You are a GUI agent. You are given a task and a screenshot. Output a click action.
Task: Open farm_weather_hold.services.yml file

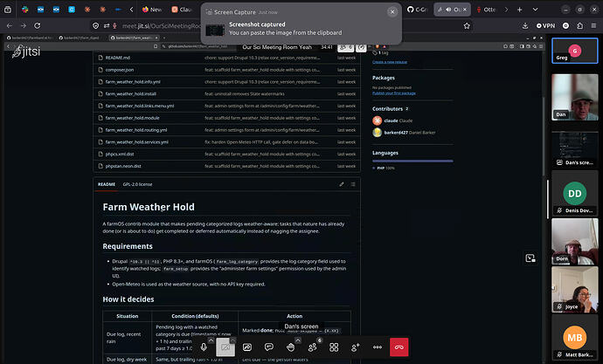137,142
